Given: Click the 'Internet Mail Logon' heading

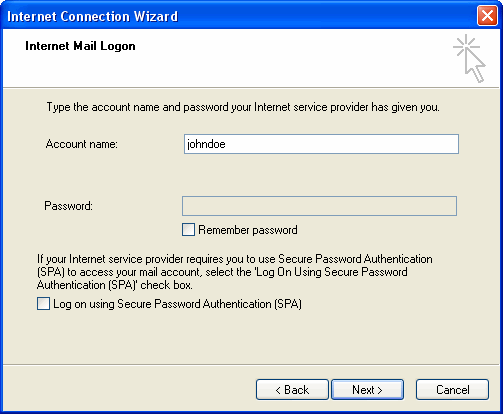Looking at the screenshot, I should (x=80, y=46).
